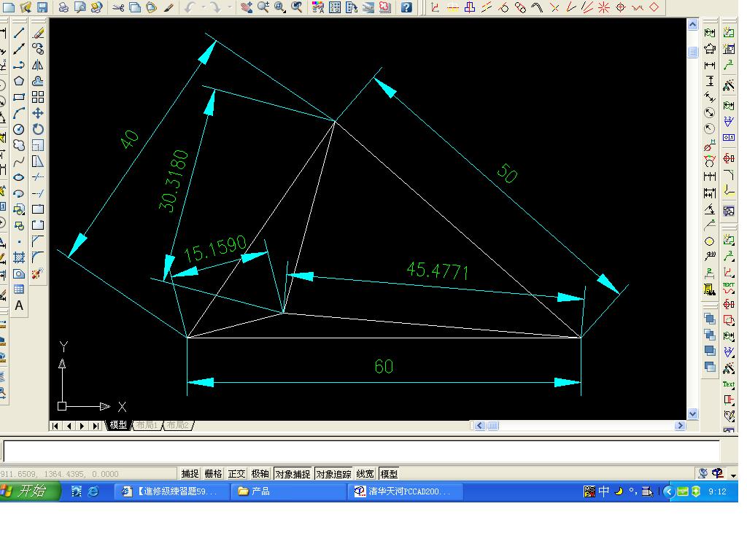
Task: Open the 开始 Start menu
Action: click(x=30, y=491)
